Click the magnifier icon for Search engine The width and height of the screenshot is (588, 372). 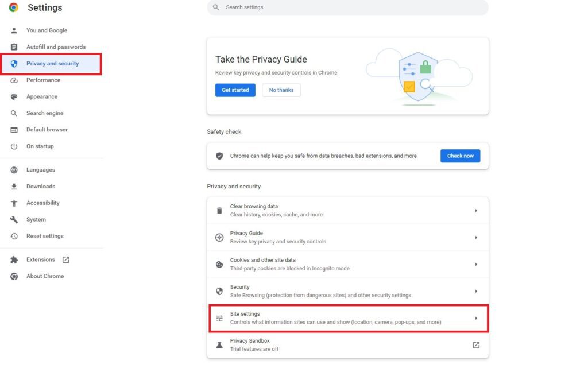pyautogui.click(x=14, y=113)
